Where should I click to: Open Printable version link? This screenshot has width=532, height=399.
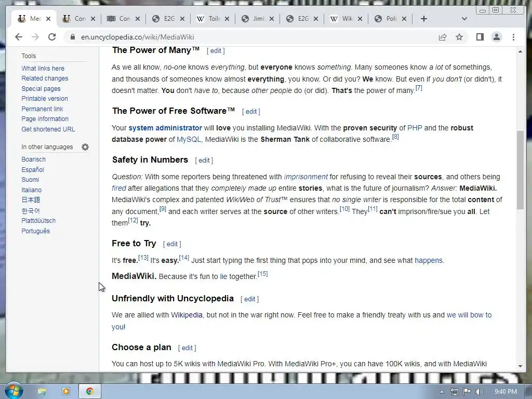coord(45,98)
